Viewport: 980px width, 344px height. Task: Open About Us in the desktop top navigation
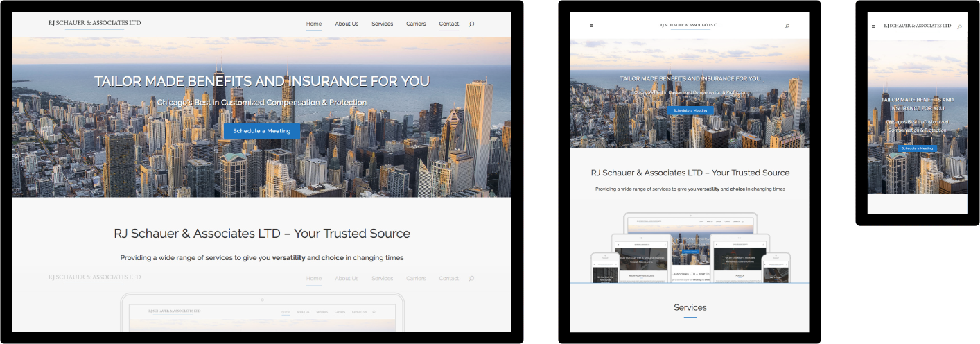coord(347,24)
